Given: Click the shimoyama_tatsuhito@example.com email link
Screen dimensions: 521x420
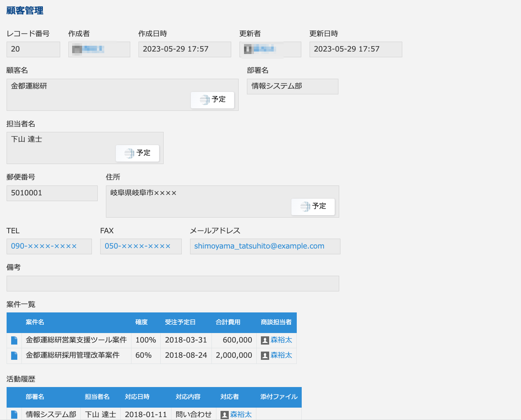Looking at the screenshot, I should coord(259,246).
